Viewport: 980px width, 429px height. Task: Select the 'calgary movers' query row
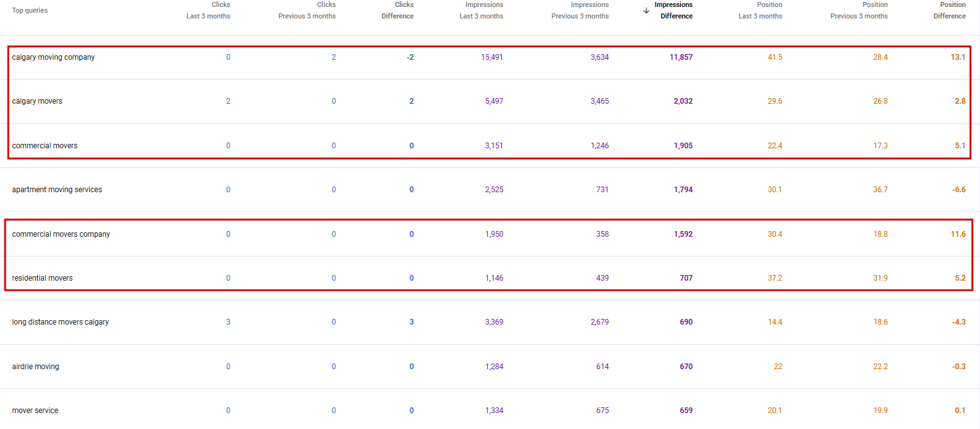click(38, 101)
